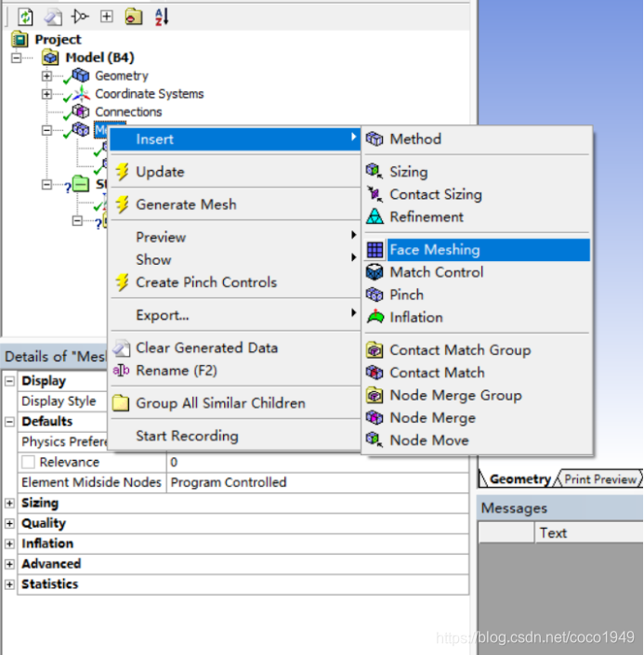Click the Node Move icon
644x655 pixels.
pos(375,439)
